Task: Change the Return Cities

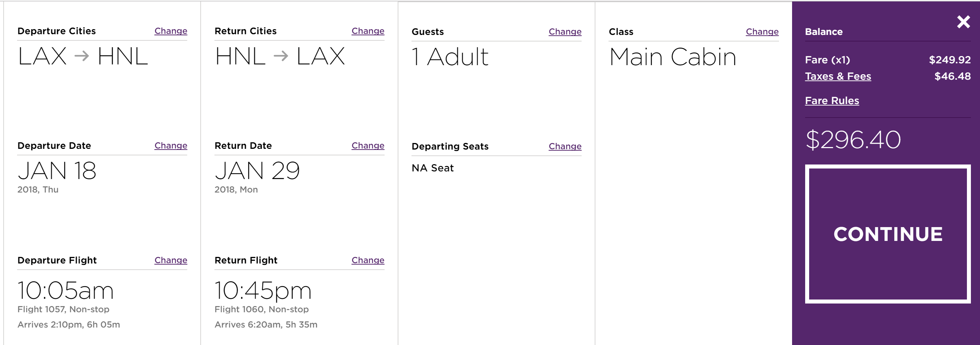Action: pyautogui.click(x=367, y=31)
